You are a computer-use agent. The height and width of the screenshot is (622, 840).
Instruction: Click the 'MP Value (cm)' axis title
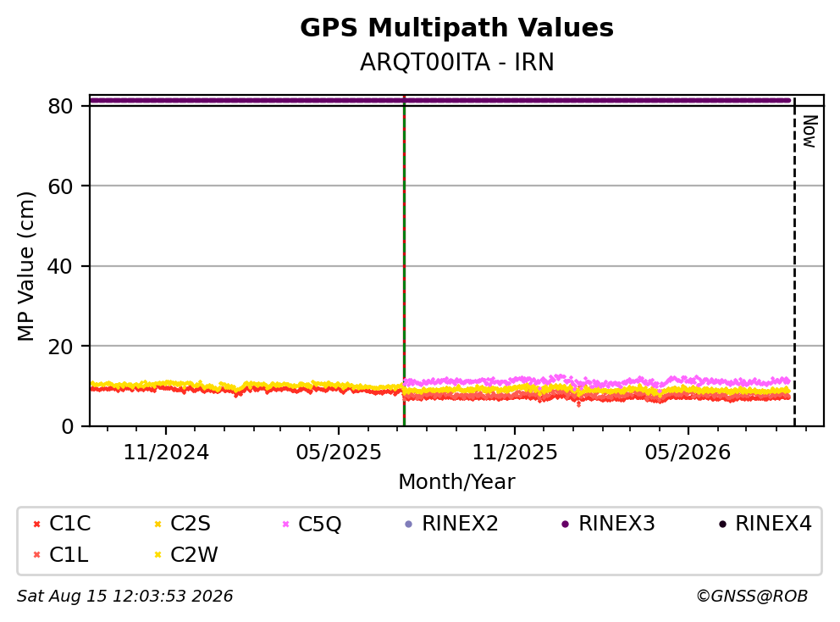[25, 266]
